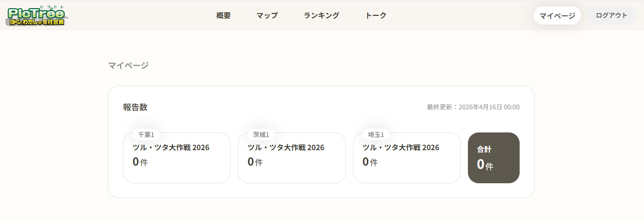Click the campaign title in the 埼玉1 card
Viewport: 644px width, 220px height.
tap(401, 147)
